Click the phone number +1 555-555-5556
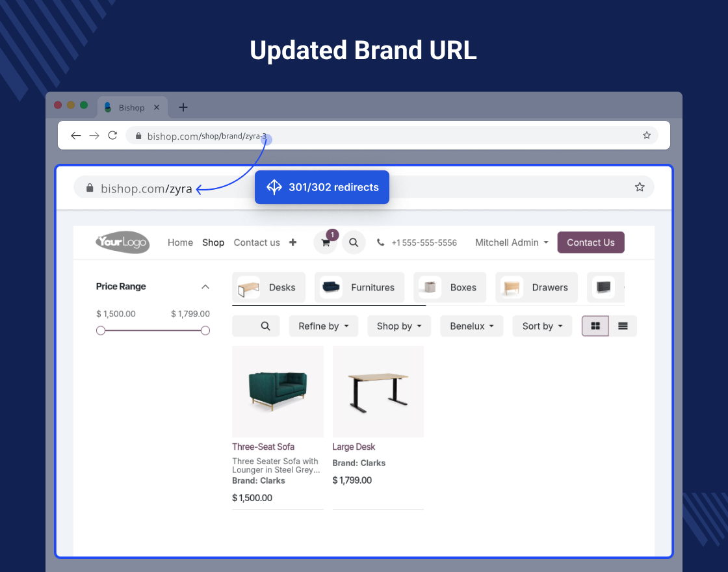This screenshot has width=728, height=572. click(x=424, y=242)
